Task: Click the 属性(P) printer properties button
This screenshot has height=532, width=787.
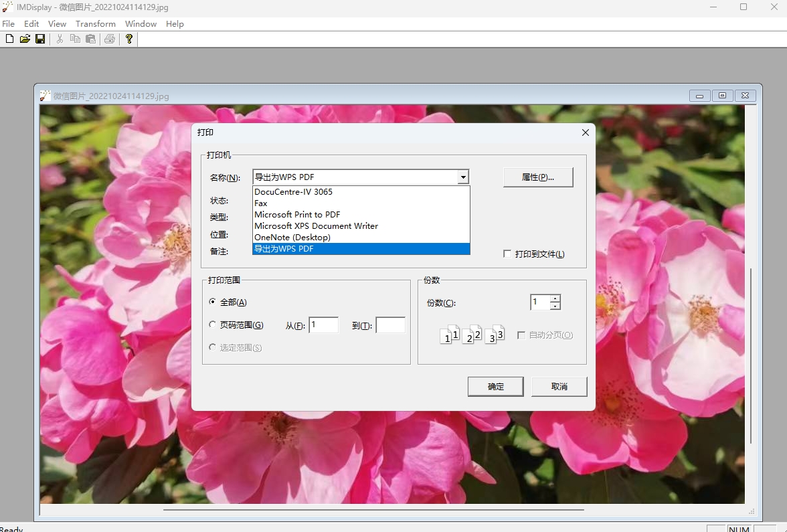Action: pyautogui.click(x=538, y=177)
